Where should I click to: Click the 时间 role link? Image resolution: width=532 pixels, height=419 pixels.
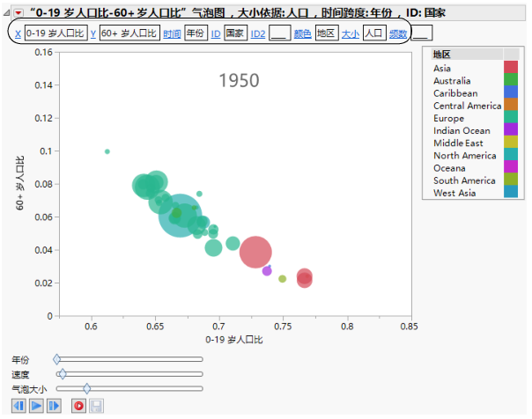click(172, 33)
